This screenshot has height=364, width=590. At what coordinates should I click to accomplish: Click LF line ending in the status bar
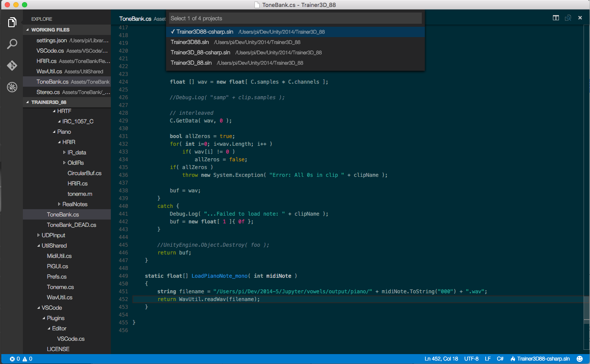(488, 359)
